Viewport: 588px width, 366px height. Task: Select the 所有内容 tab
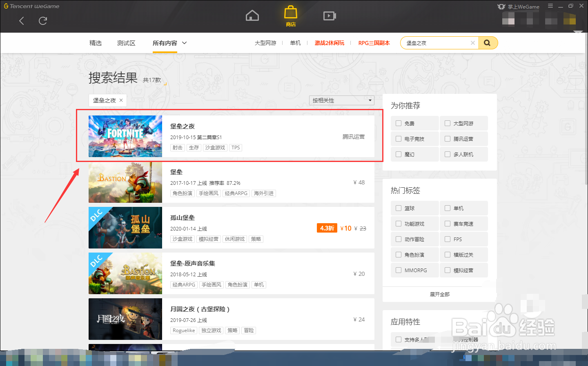click(x=165, y=43)
